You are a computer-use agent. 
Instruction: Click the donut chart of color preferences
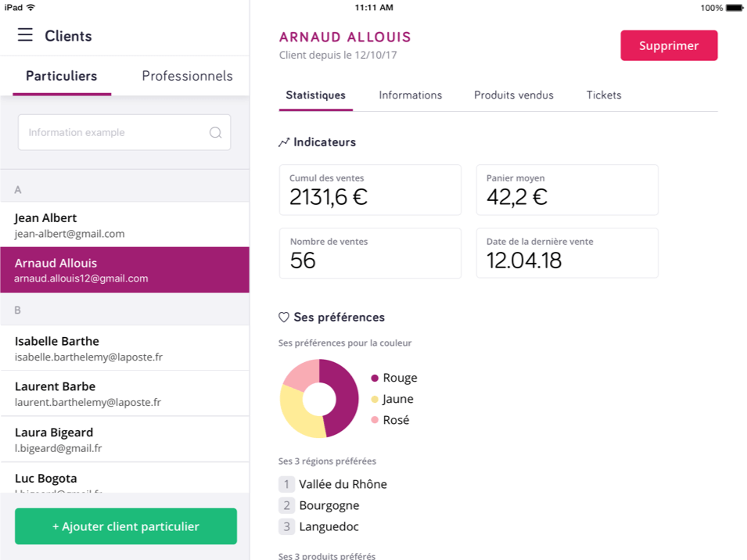pos(319,398)
